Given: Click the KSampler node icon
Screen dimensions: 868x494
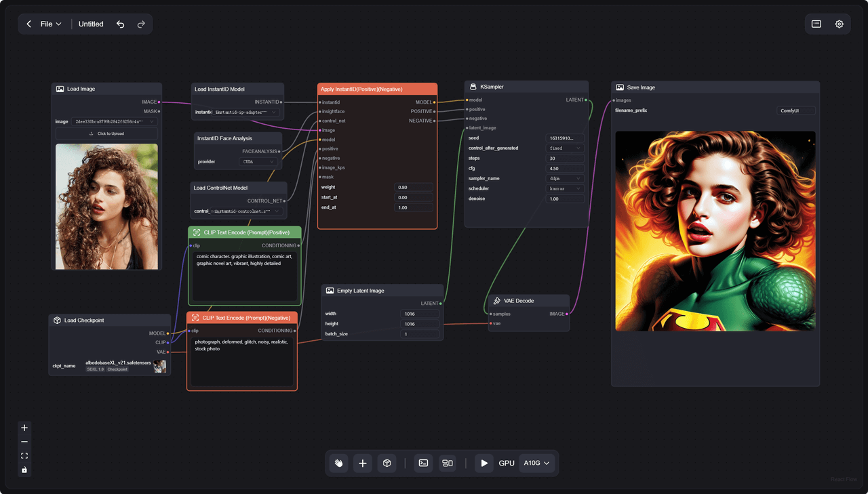Looking at the screenshot, I should coord(473,87).
